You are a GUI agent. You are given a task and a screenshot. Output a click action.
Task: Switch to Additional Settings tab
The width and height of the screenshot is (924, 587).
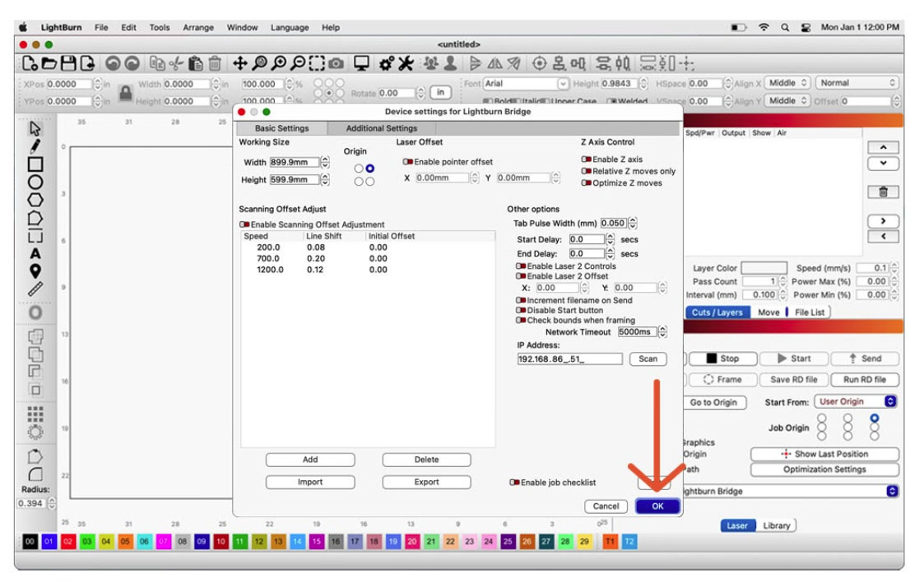381,128
